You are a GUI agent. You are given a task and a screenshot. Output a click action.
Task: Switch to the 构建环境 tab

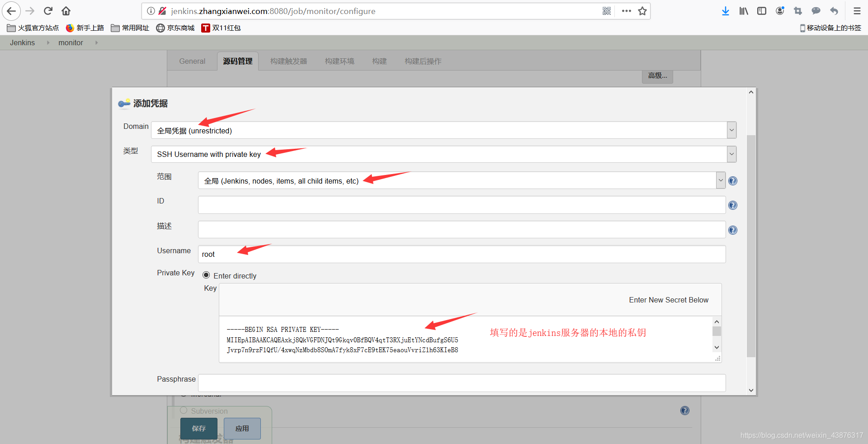pyautogui.click(x=340, y=61)
